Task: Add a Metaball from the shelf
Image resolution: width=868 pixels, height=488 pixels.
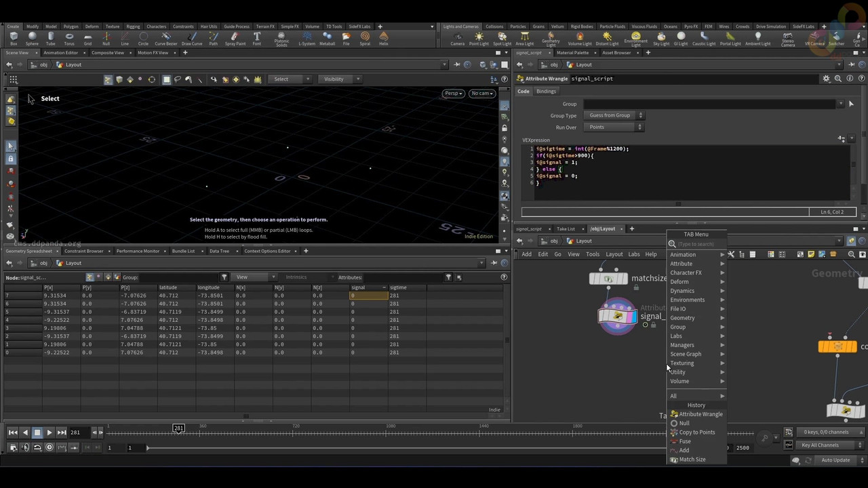Action: tap(327, 39)
